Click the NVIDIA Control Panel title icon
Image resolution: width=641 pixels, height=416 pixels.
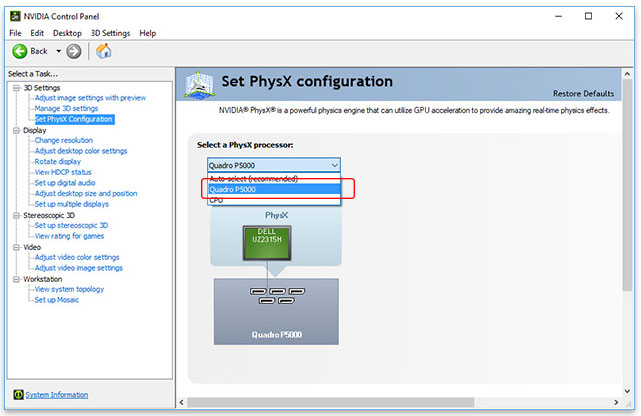(15, 16)
